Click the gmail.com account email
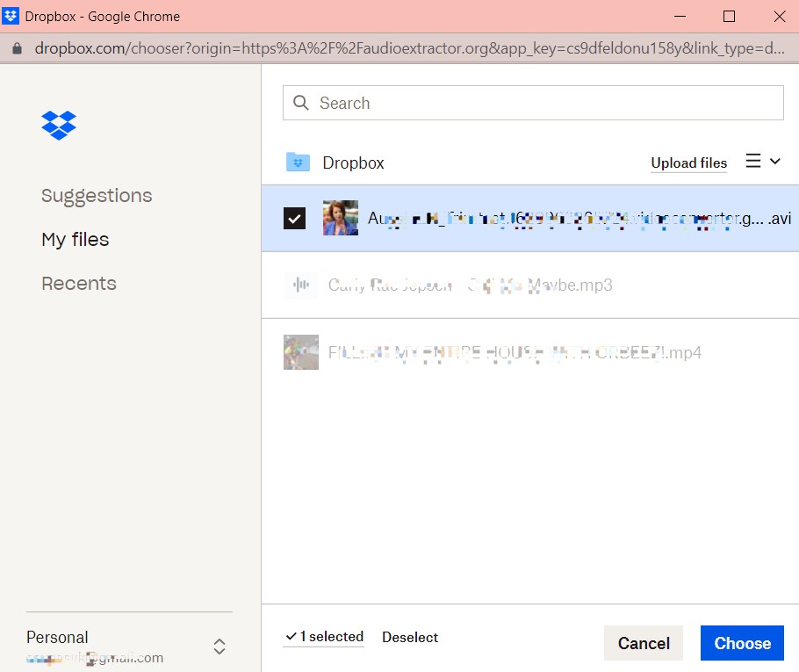 95,658
